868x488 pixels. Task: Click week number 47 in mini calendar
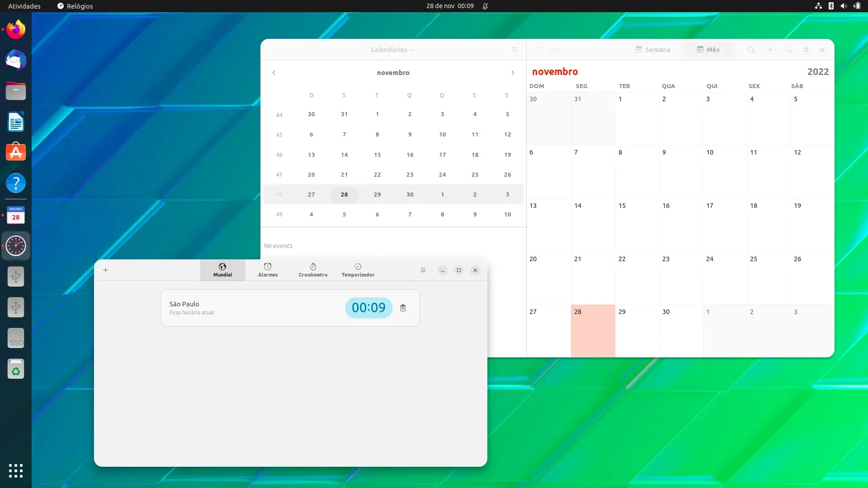click(279, 174)
